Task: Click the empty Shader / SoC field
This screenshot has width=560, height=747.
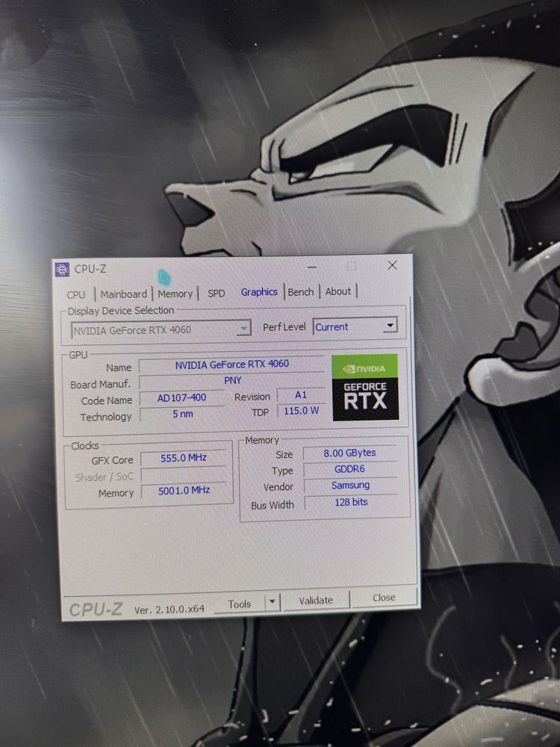Action: 184,474
